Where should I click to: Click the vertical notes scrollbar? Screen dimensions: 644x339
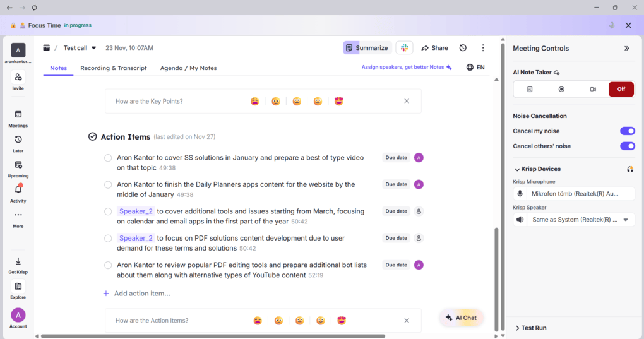pos(496,279)
